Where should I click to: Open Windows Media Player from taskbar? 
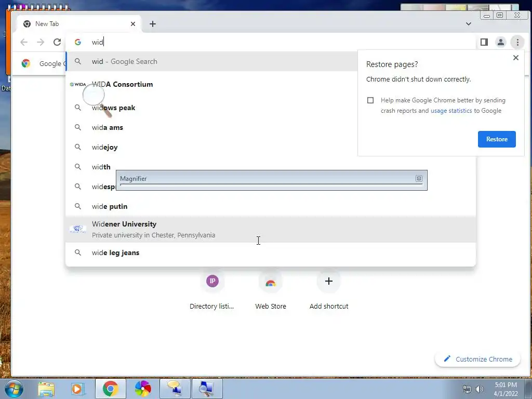(77, 389)
